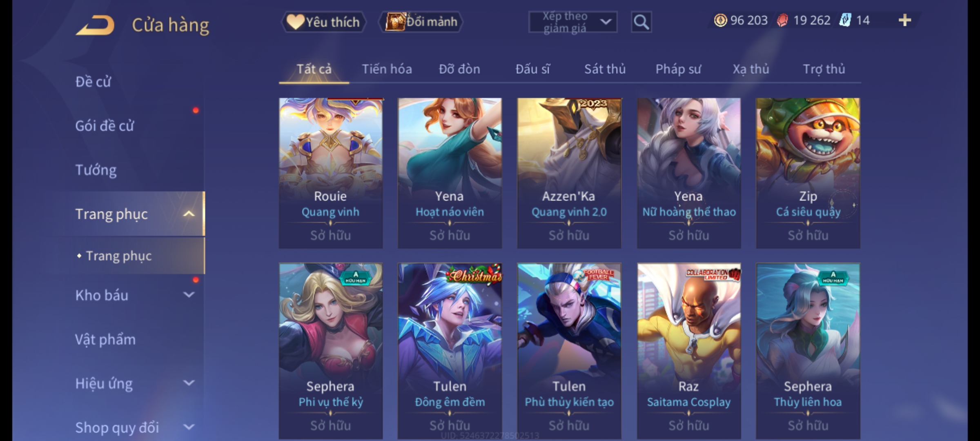Tap the plus icon to add currency
This screenshot has width=980, height=441.
pyautogui.click(x=905, y=20)
